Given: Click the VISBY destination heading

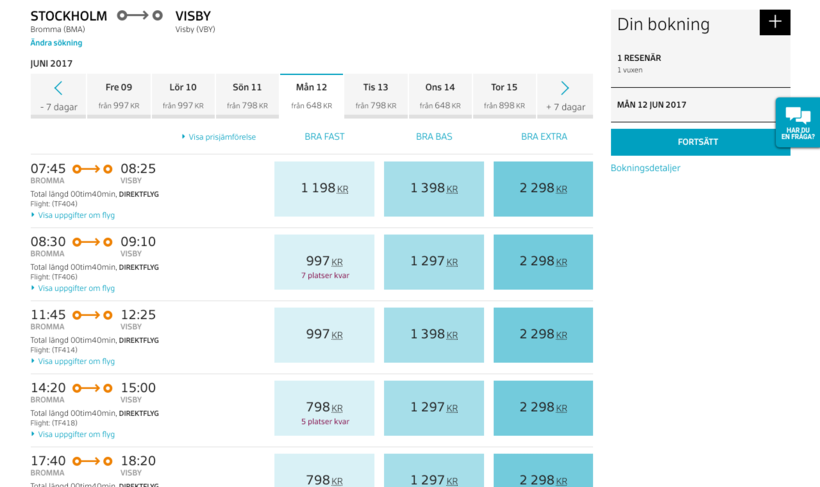Looking at the screenshot, I should [193, 16].
